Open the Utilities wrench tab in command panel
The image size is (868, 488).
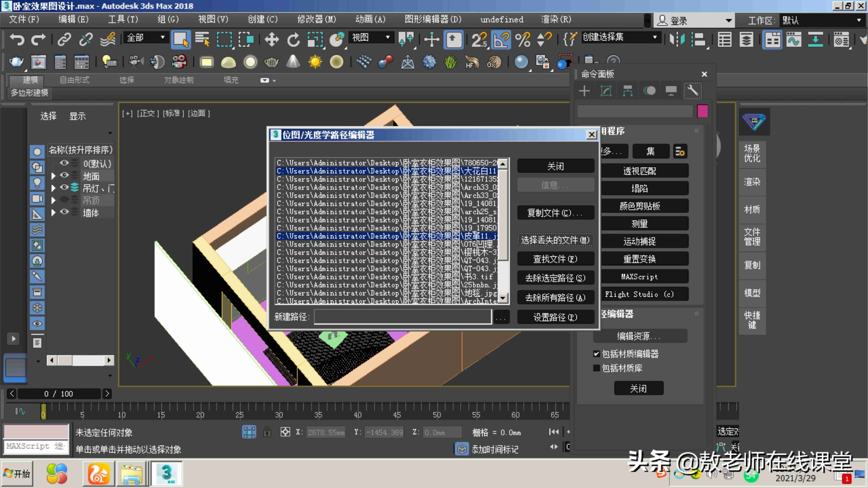tap(693, 91)
